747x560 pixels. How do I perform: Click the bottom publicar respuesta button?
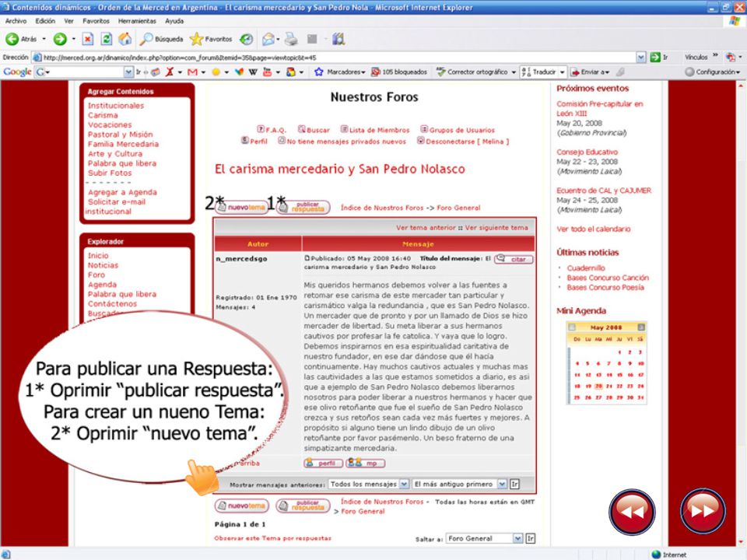[x=303, y=506]
